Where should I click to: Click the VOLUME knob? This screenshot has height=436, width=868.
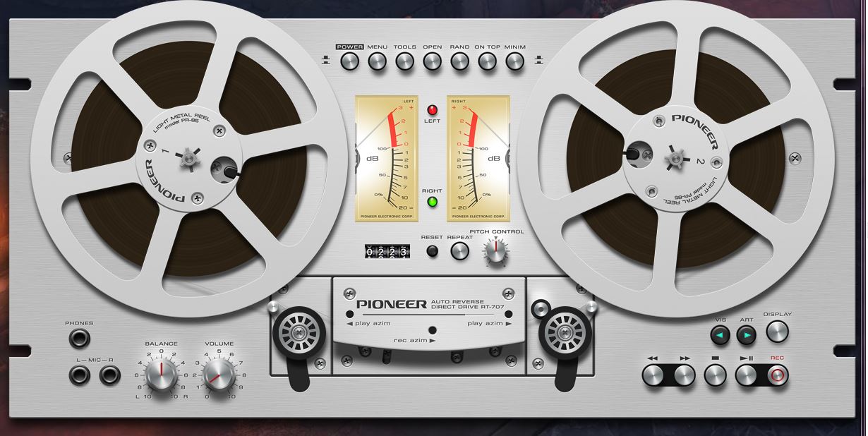point(219,374)
